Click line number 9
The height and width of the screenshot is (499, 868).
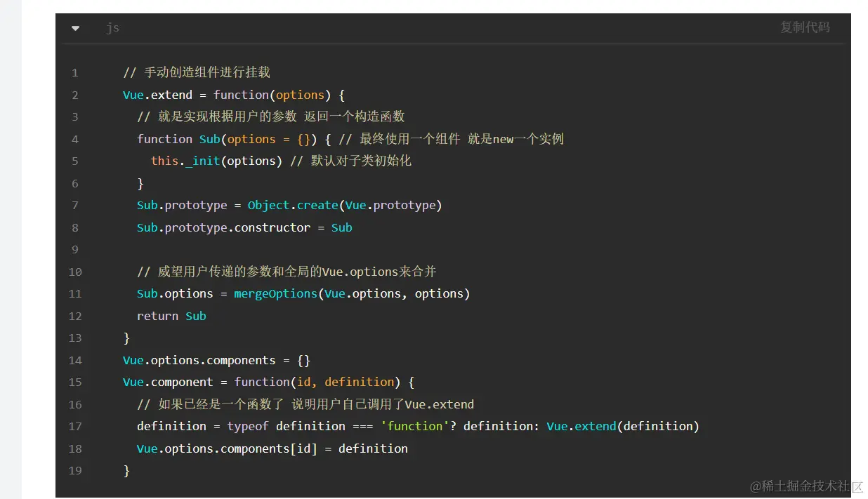point(75,249)
